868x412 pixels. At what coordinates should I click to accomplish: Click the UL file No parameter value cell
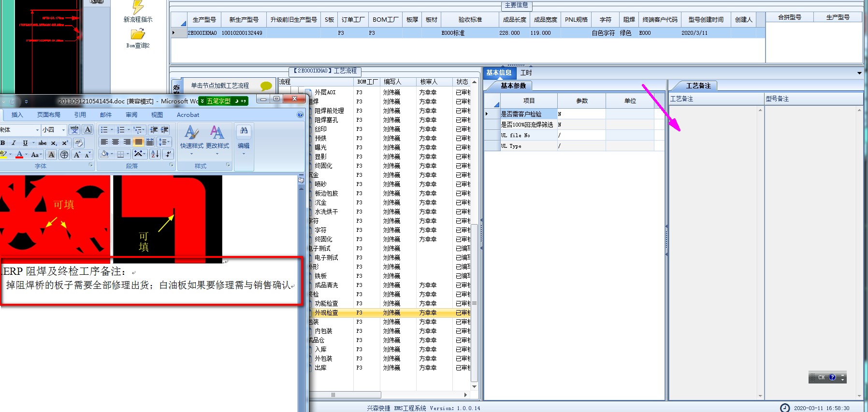click(x=581, y=136)
